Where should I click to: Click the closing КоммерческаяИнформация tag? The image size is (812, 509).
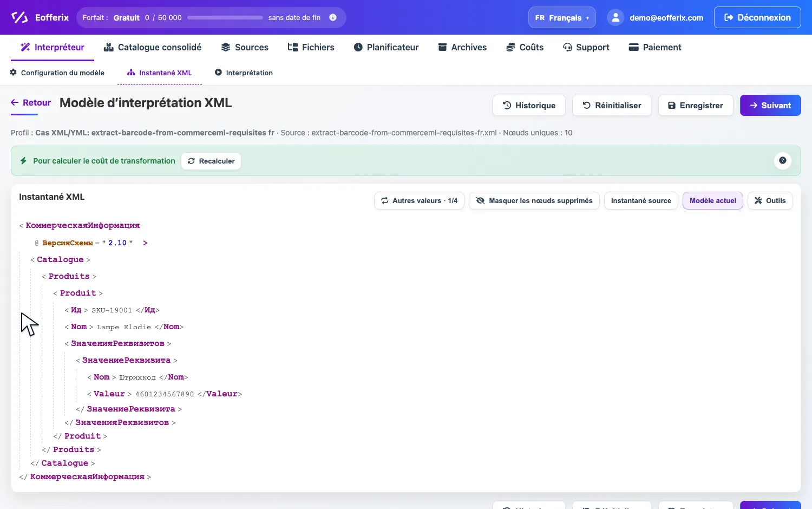coord(87,477)
